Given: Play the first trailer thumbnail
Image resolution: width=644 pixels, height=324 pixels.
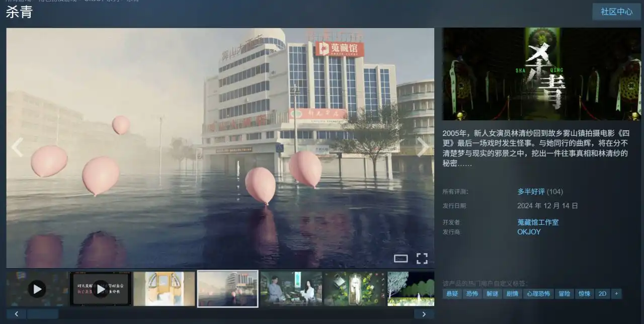Looking at the screenshot, I should tap(37, 289).
